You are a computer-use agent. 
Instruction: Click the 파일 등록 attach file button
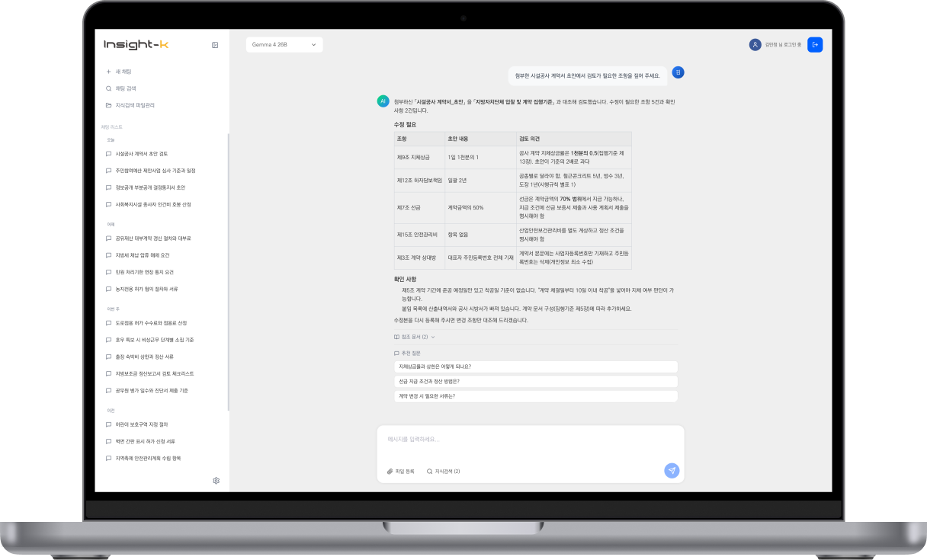click(401, 472)
